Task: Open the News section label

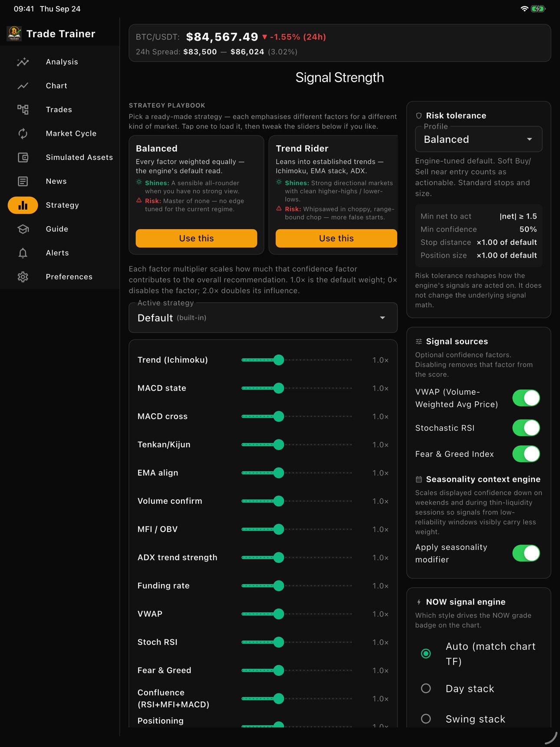Action: [56, 182]
